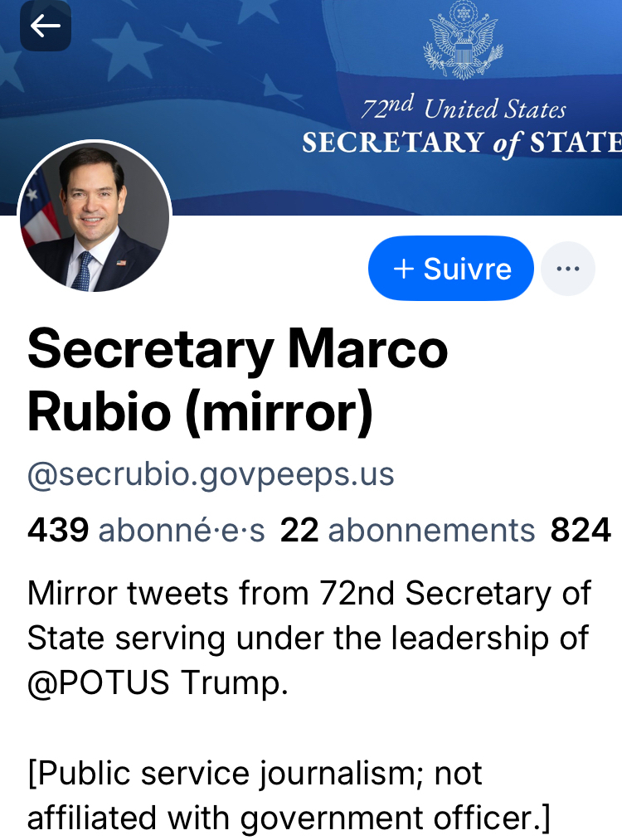This screenshot has width=622, height=840.
Task: Open Marco Rubio's round profile photo
Action: [x=95, y=217]
